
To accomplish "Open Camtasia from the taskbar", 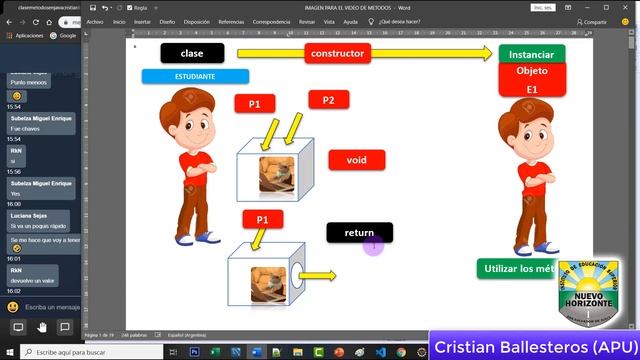I will pos(318,352).
